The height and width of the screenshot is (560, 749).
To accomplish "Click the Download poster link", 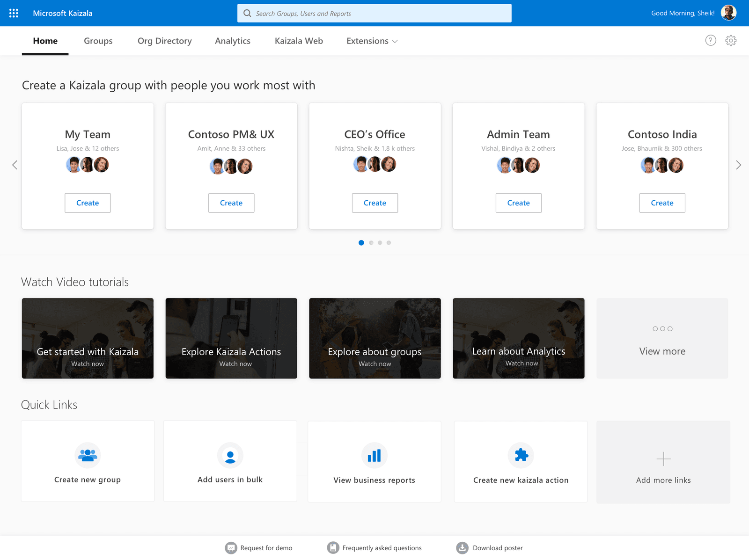I will click(498, 548).
